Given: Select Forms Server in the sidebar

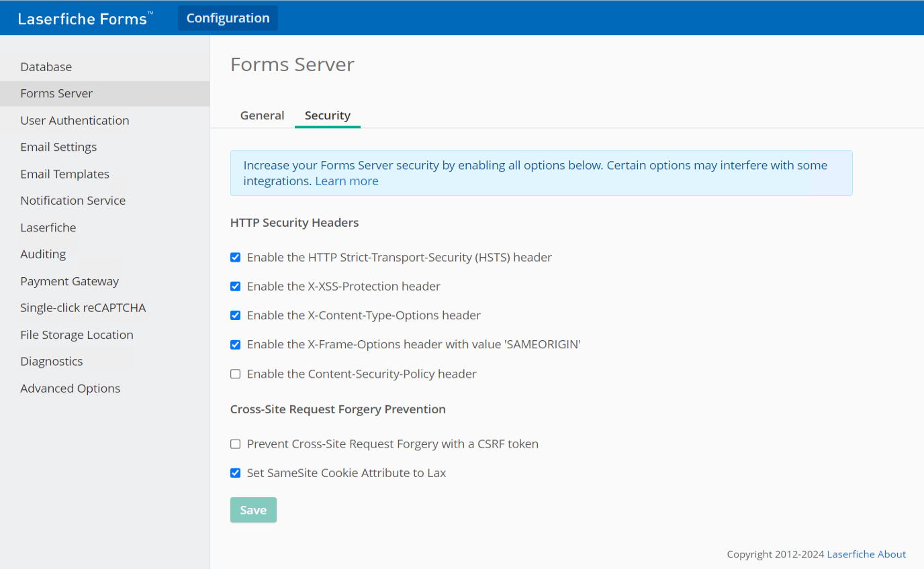Looking at the screenshot, I should (x=105, y=93).
